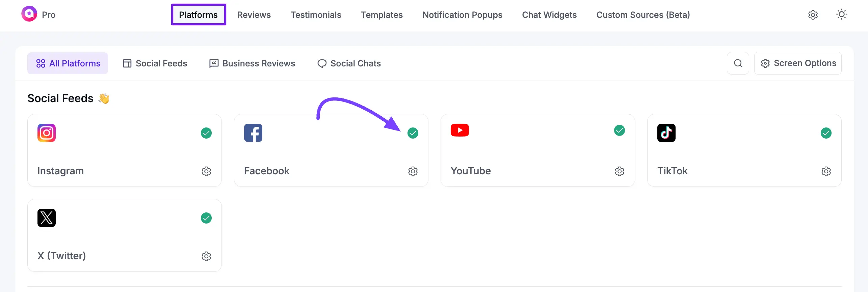The height and width of the screenshot is (292, 868).
Task: Open Custom Sources (Beta)
Action: (x=643, y=15)
